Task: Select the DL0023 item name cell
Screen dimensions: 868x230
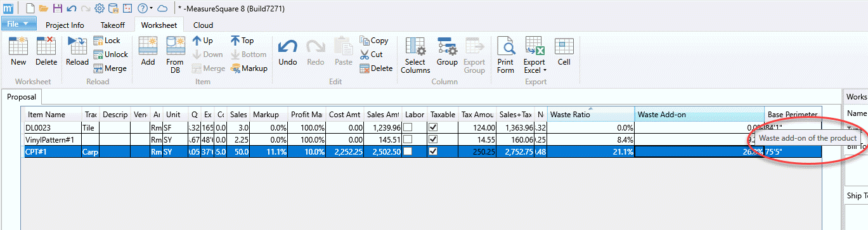Action: point(53,127)
